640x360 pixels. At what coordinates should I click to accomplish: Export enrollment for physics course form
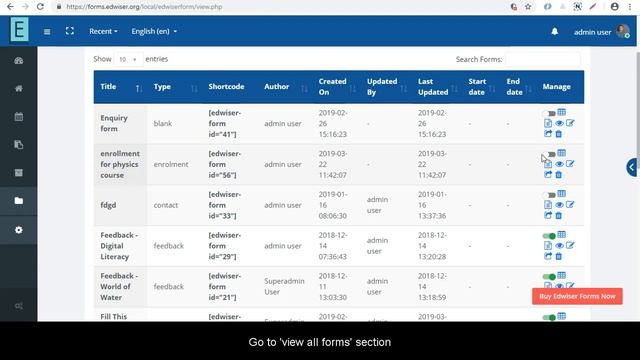click(x=548, y=174)
